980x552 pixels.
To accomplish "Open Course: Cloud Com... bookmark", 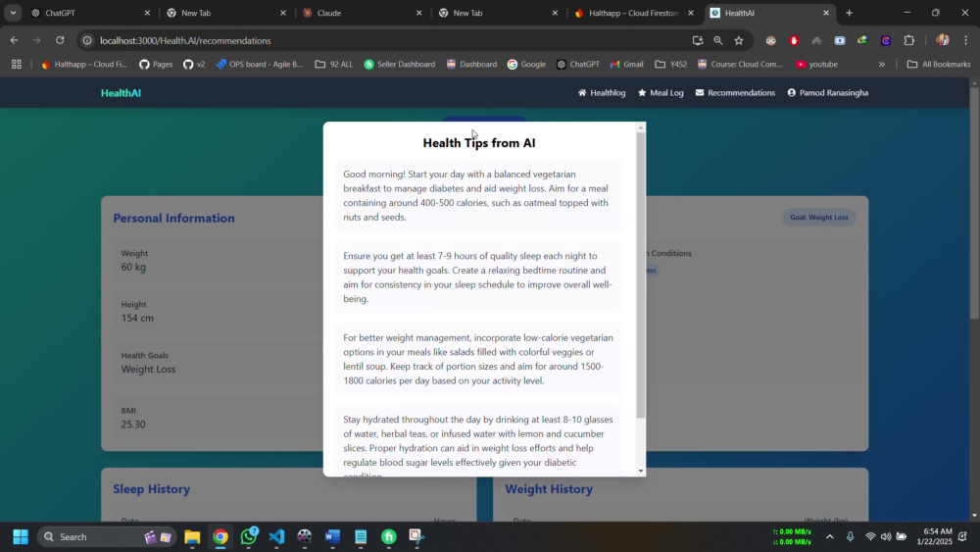I will [740, 65].
